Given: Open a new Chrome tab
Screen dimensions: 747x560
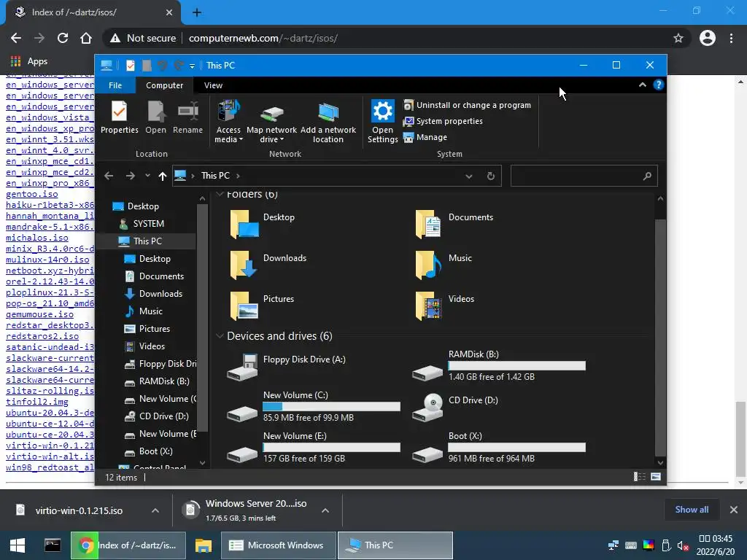Looking at the screenshot, I should 197,12.
